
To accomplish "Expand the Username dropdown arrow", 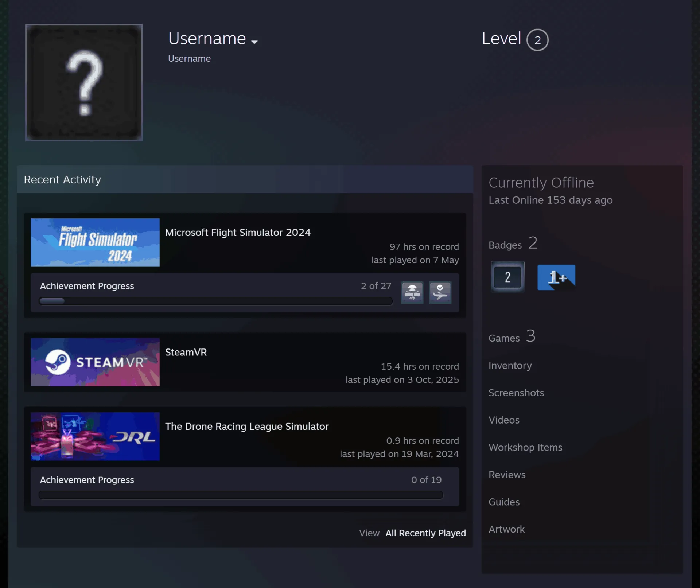I will pyautogui.click(x=254, y=42).
